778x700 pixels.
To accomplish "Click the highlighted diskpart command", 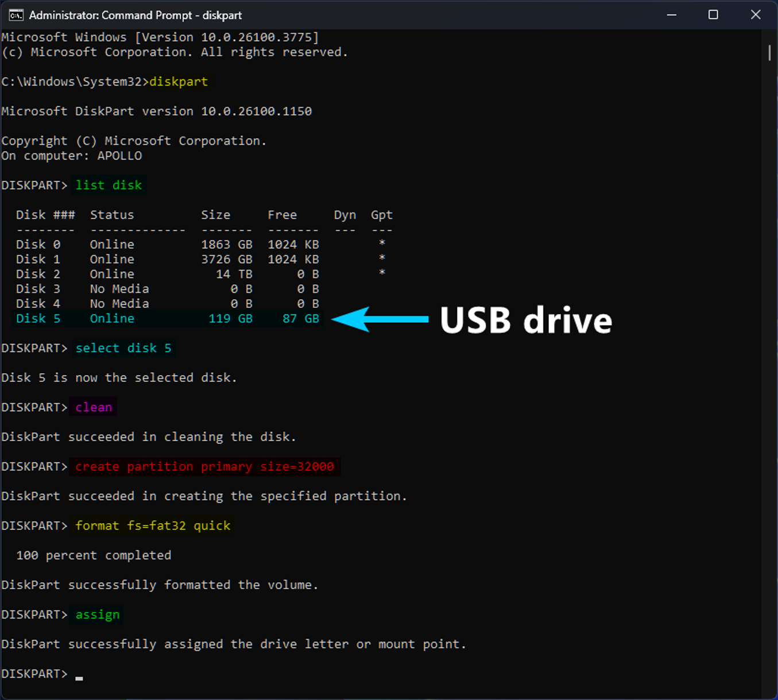I will click(x=178, y=82).
